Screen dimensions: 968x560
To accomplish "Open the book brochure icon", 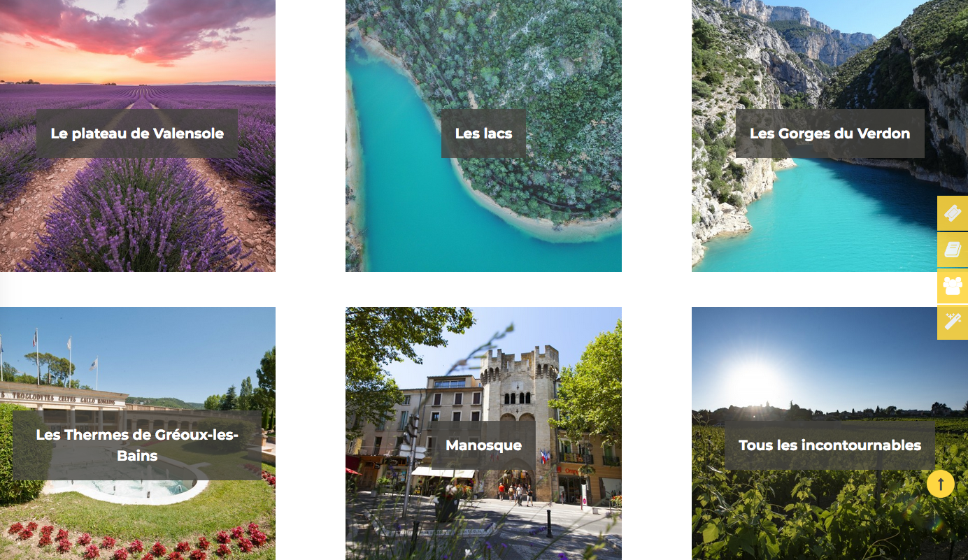I will (x=953, y=250).
